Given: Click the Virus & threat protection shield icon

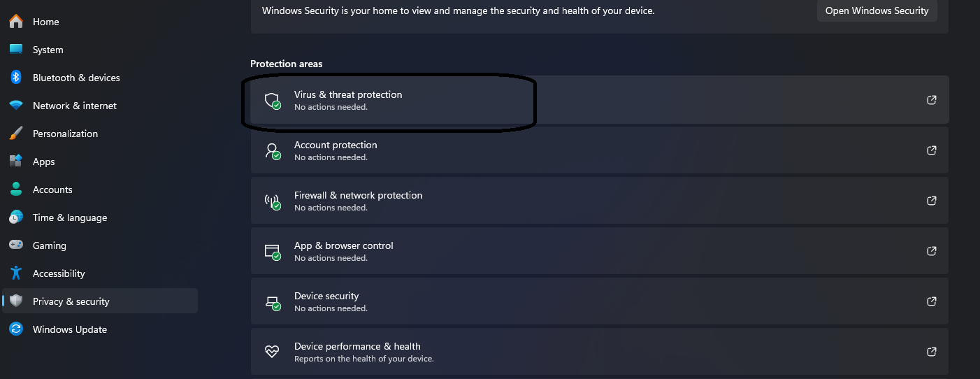Looking at the screenshot, I should click(272, 100).
